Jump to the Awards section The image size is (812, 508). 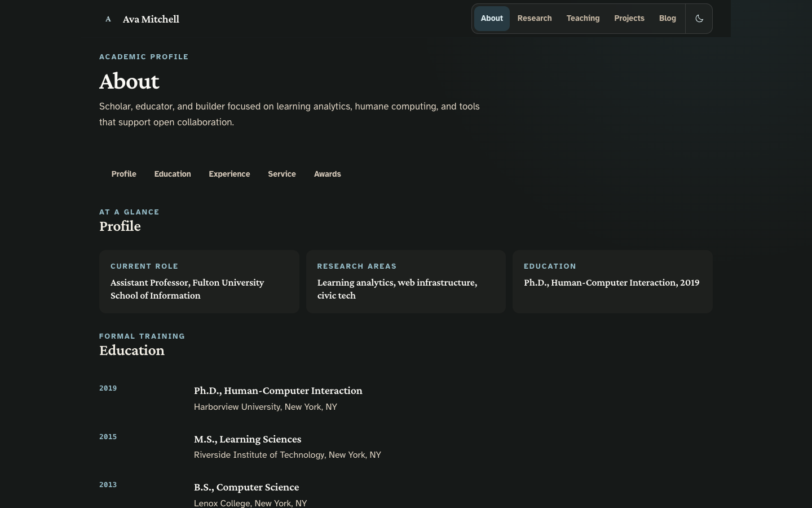328,174
